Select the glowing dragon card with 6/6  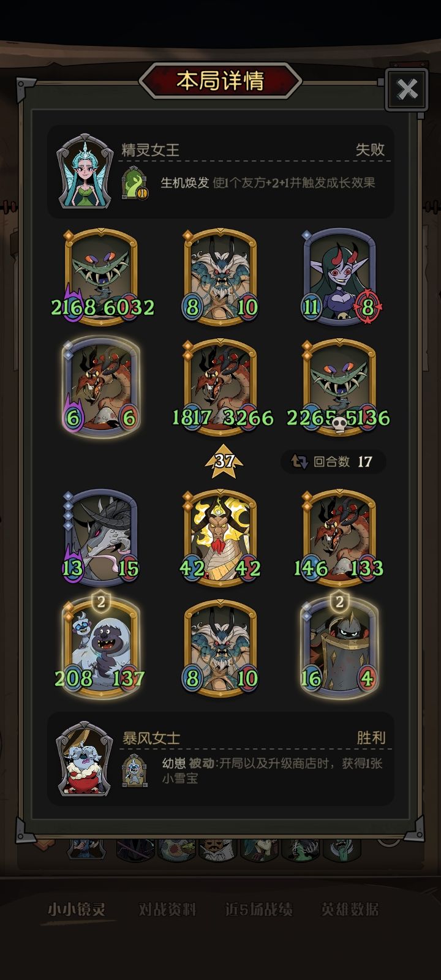coord(101,387)
